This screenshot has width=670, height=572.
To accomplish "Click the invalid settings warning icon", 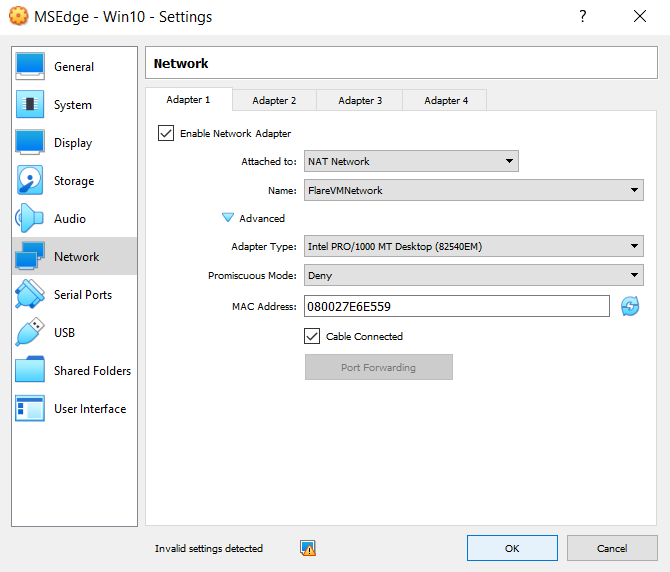I will pos(308,548).
